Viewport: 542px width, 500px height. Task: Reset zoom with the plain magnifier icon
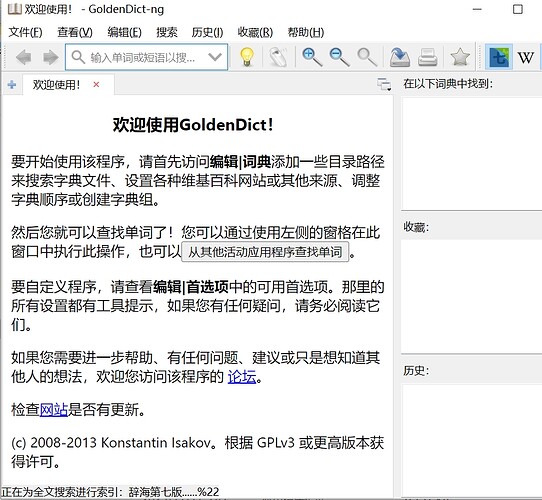(x=367, y=57)
